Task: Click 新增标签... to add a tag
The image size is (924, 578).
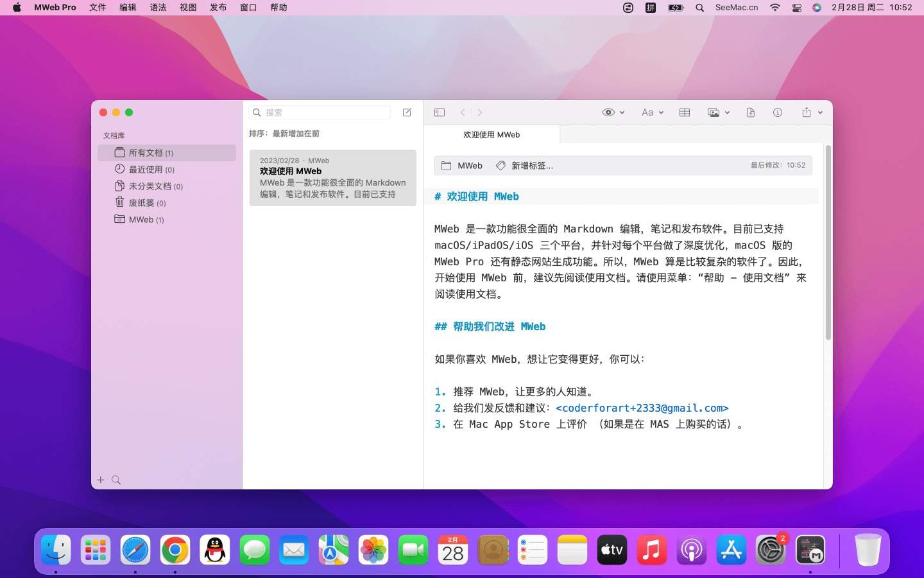Action: click(x=531, y=166)
